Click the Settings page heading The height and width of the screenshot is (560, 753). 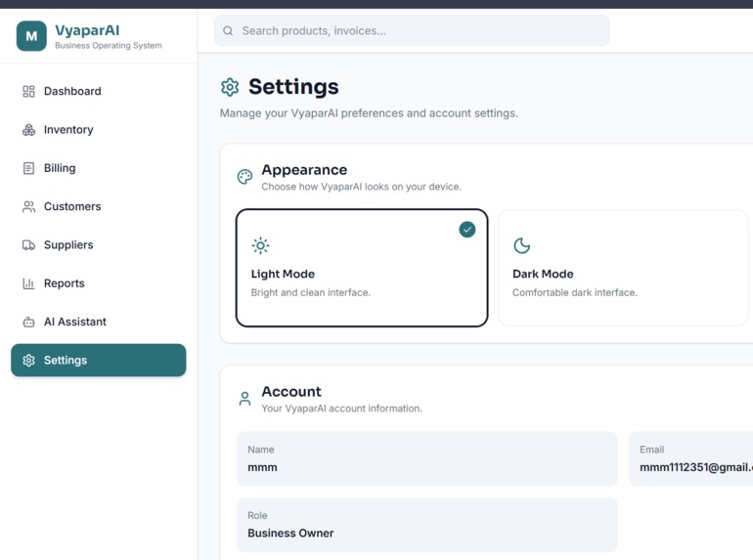(x=293, y=87)
